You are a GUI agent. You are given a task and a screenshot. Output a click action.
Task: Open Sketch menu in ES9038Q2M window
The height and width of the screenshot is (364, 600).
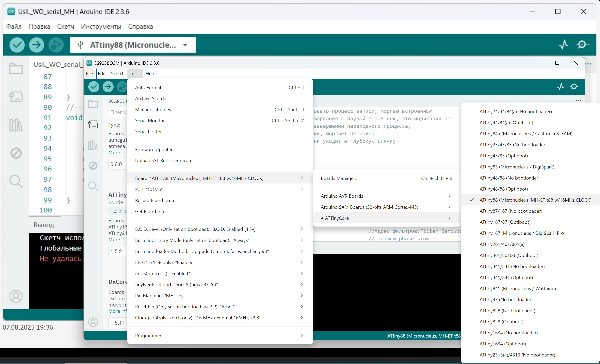click(x=118, y=73)
